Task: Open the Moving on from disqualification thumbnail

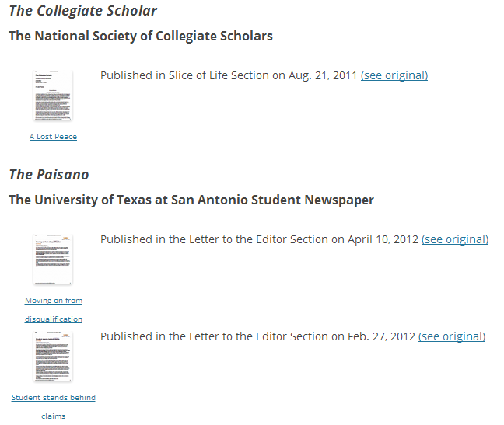Action: 53,259
